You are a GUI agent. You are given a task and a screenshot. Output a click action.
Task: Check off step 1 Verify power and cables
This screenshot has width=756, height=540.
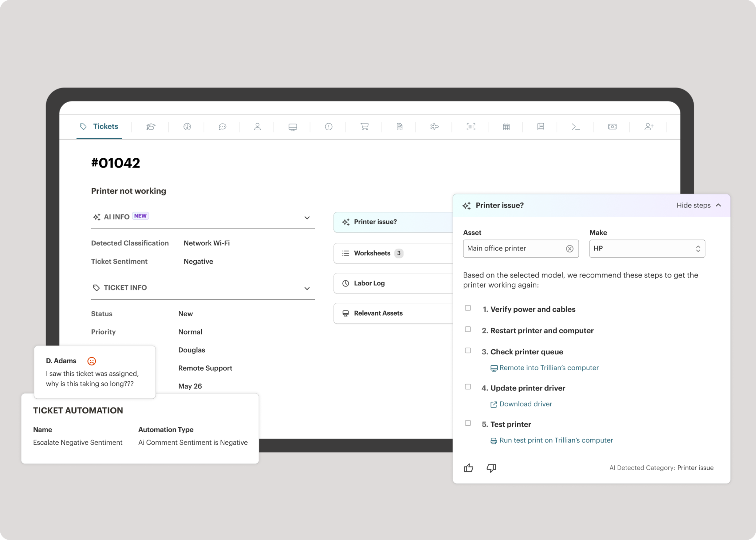point(468,308)
